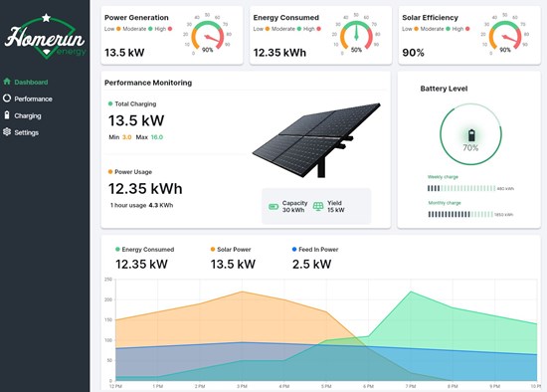The height and width of the screenshot is (392, 547).
Task: Toggle the Feed In Power chart legend
Action: (x=315, y=250)
